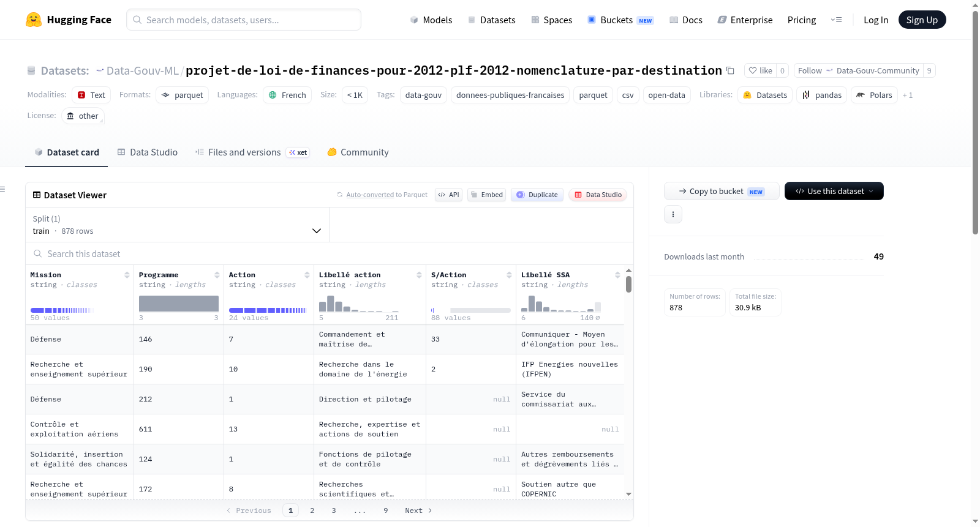
Task: Open the Log In link
Action: click(876, 20)
